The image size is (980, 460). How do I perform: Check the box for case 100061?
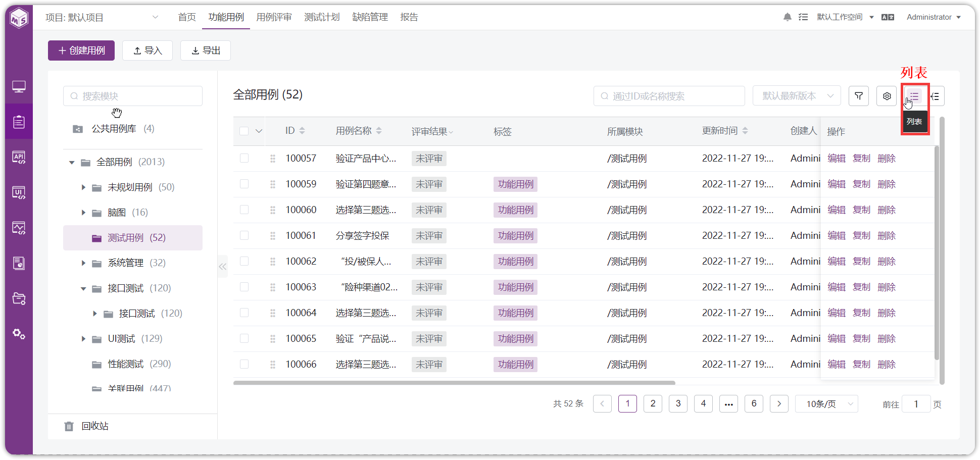tap(244, 235)
